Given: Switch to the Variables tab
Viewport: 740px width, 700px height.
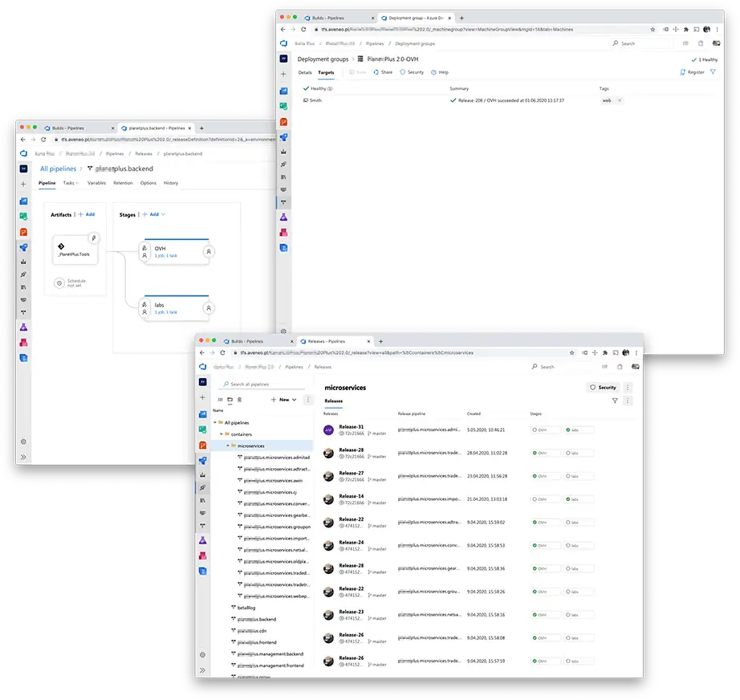Looking at the screenshot, I should (96, 183).
